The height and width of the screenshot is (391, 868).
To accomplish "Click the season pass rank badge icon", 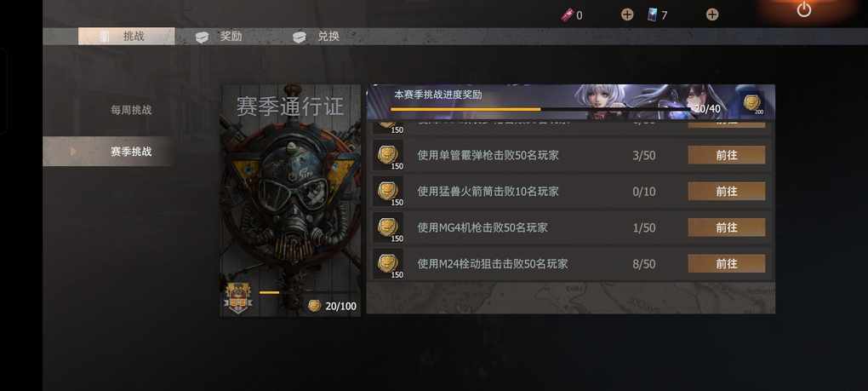I will pos(239,298).
